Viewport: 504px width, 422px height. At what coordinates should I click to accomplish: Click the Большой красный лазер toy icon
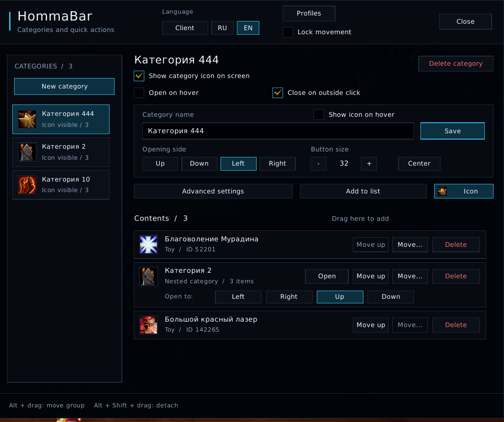(x=148, y=325)
